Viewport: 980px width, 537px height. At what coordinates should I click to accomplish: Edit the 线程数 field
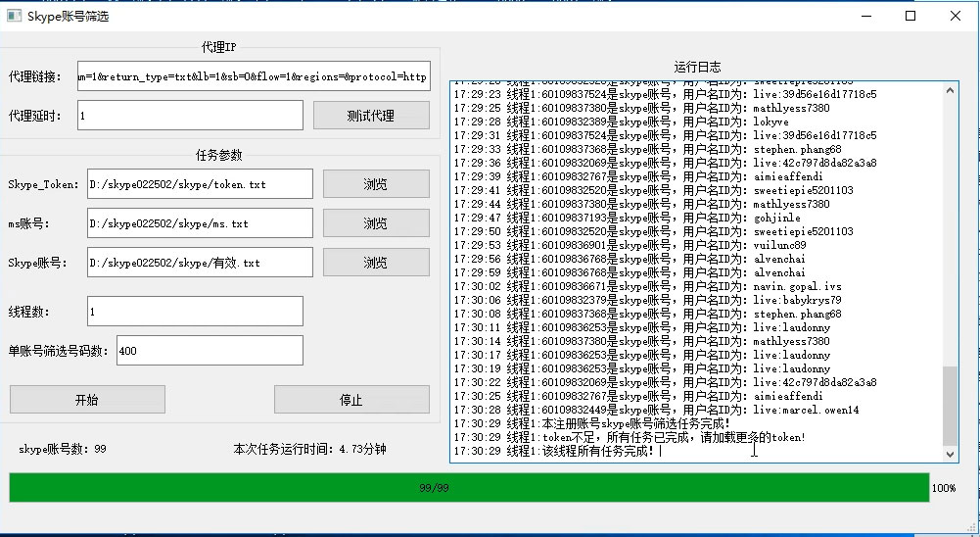pos(195,311)
